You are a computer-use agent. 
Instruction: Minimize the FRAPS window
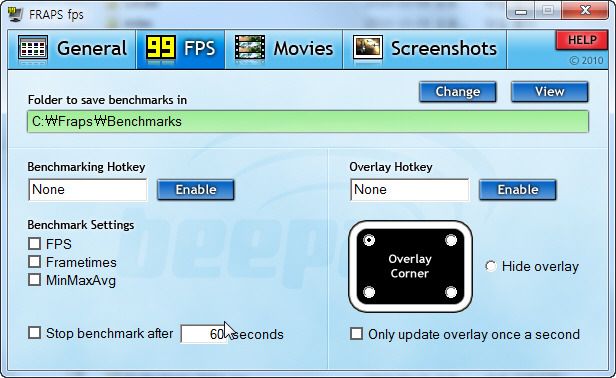coord(521,11)
